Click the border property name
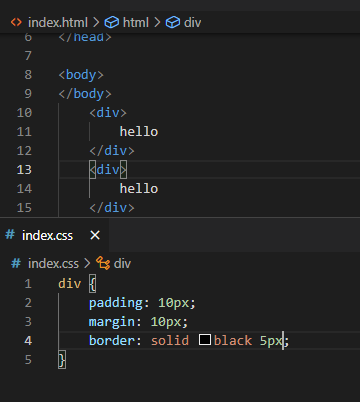 coord(112,341)
